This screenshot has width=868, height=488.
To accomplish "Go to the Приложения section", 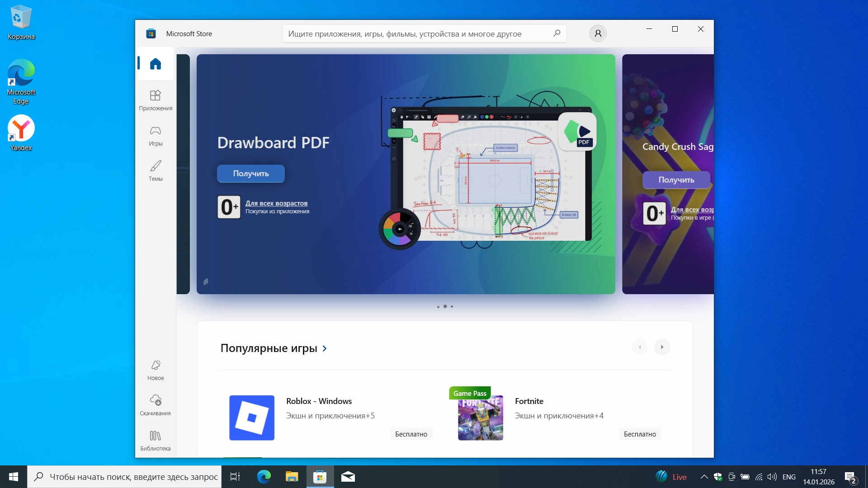I will tap(155, 100).
